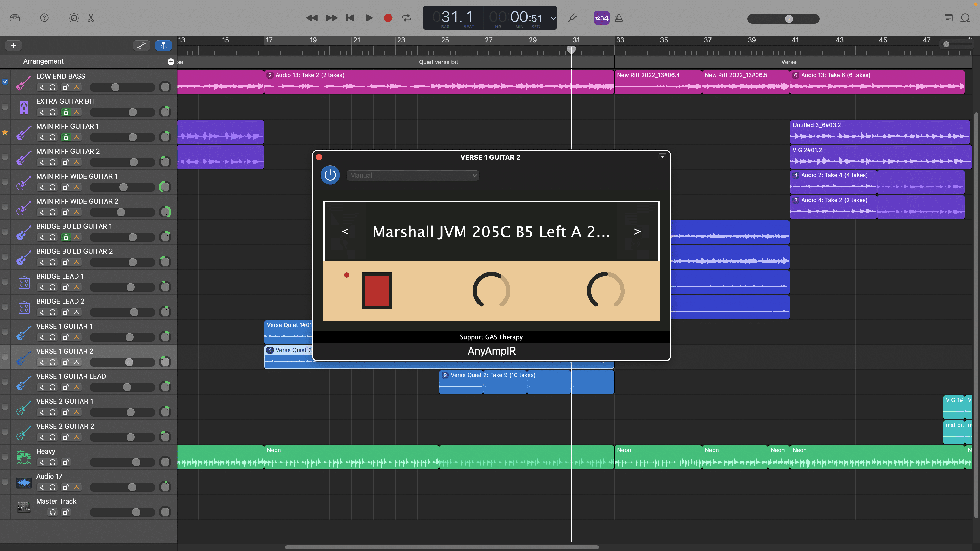980x551 pixels.
Task: Open take menu on Verse Quiet 2: Take 9
Action: (x=445, y=375)
